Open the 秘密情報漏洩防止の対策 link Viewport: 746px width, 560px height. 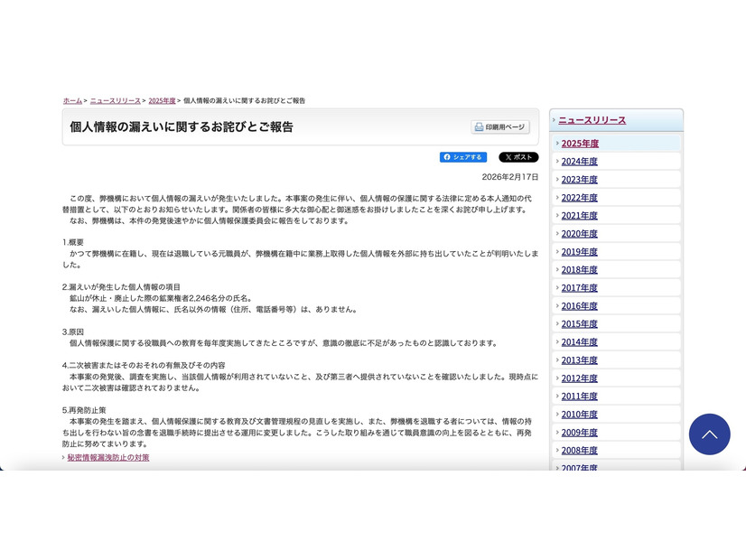point(107,458)
